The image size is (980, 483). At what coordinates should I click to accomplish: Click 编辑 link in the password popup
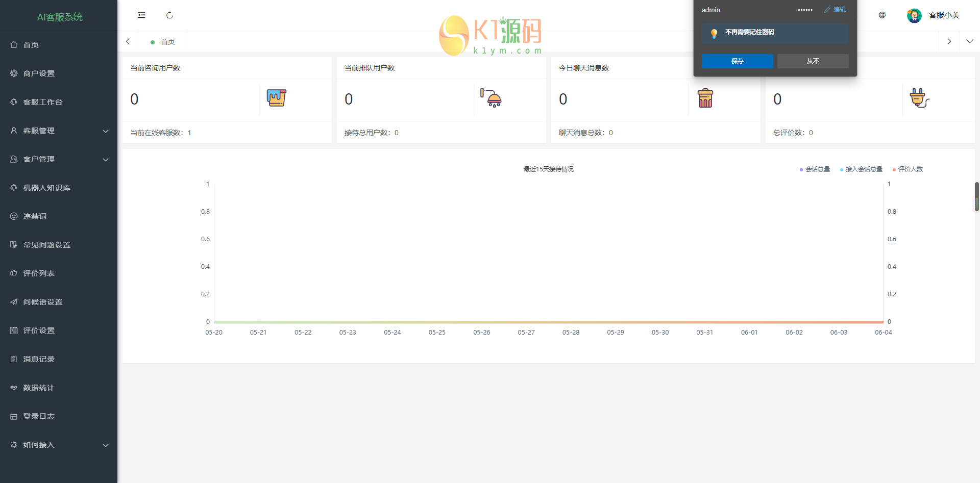click(x=835, y=10)
